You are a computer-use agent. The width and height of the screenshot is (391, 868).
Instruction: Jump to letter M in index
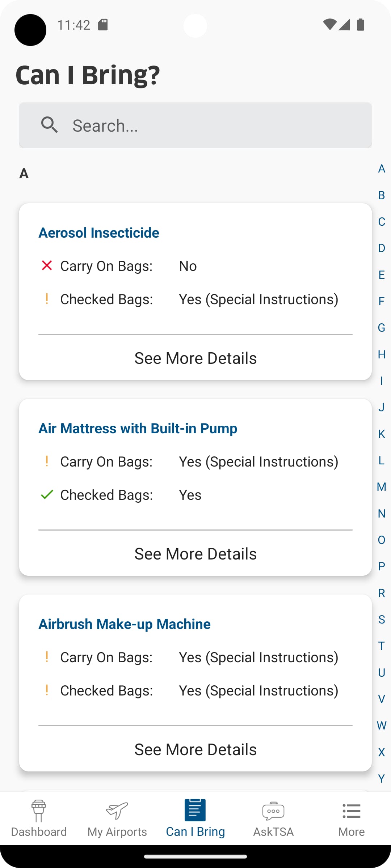point(381,487)
